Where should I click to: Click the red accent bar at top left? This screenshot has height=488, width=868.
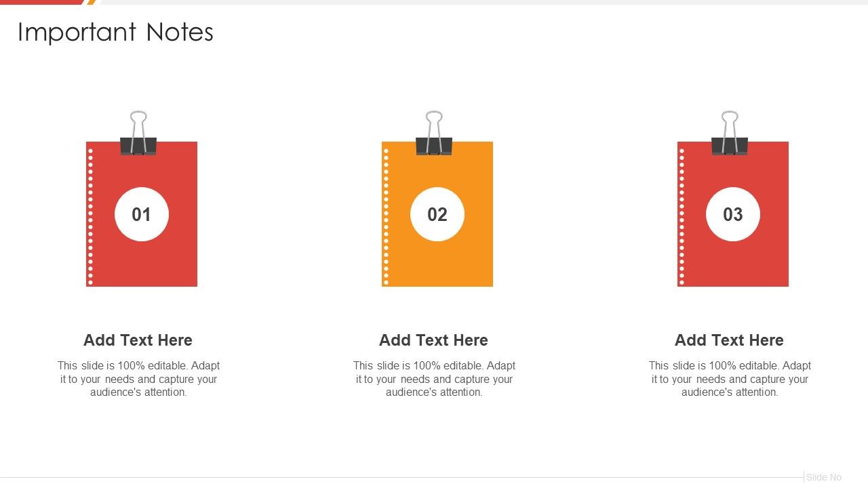coord(42,2)
